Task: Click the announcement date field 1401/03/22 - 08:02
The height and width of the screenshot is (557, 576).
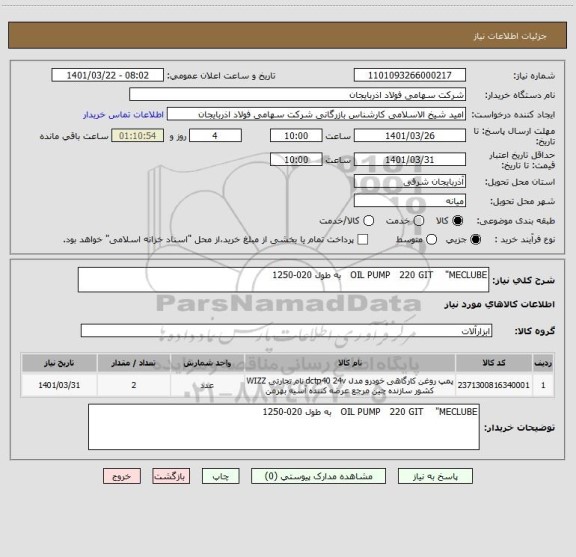Action: point(108,75)
